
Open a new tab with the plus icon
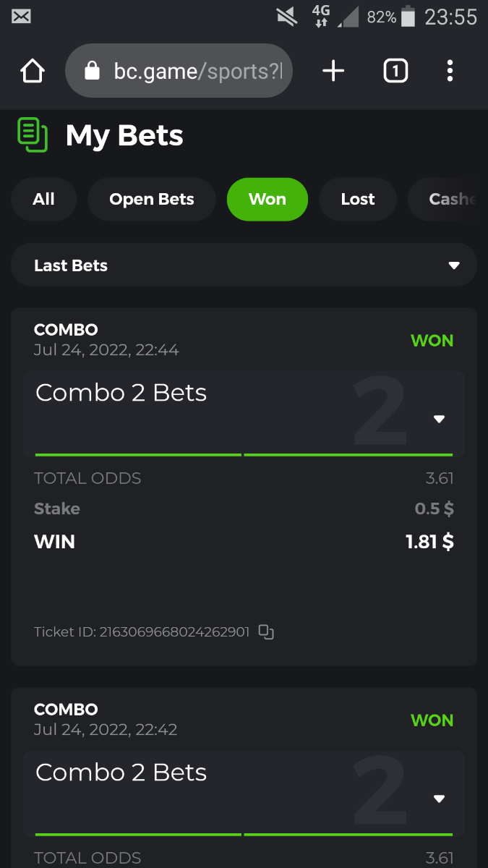[x=333, y=71]
